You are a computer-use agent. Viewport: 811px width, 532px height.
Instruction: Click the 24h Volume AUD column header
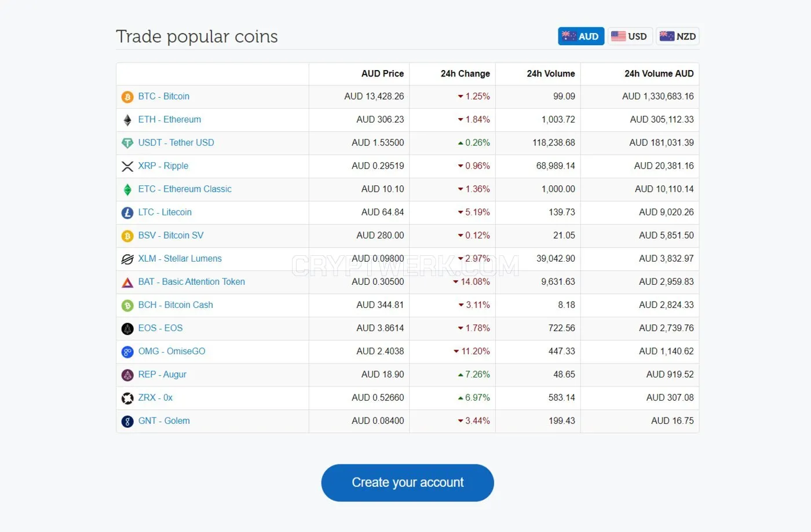pos(659,74)
